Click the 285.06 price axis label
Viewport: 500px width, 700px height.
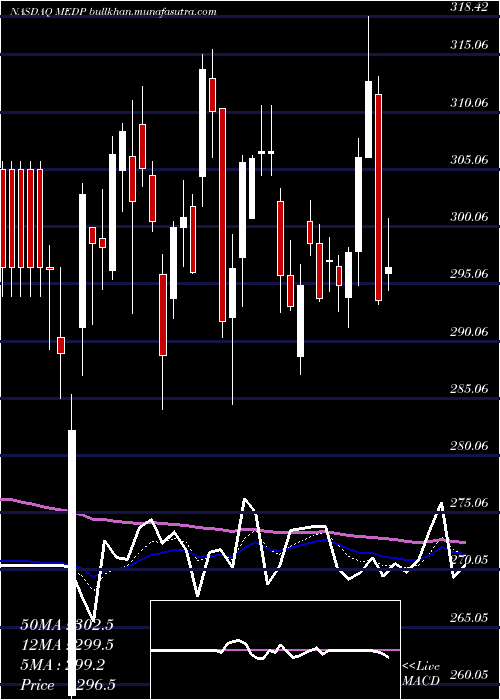pos(471,390)
